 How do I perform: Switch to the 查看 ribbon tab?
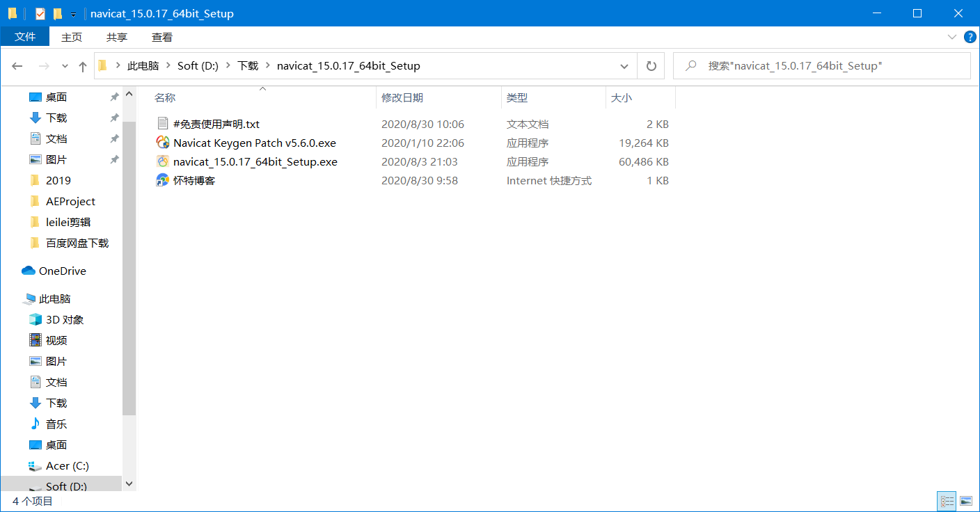coord(162,37)
